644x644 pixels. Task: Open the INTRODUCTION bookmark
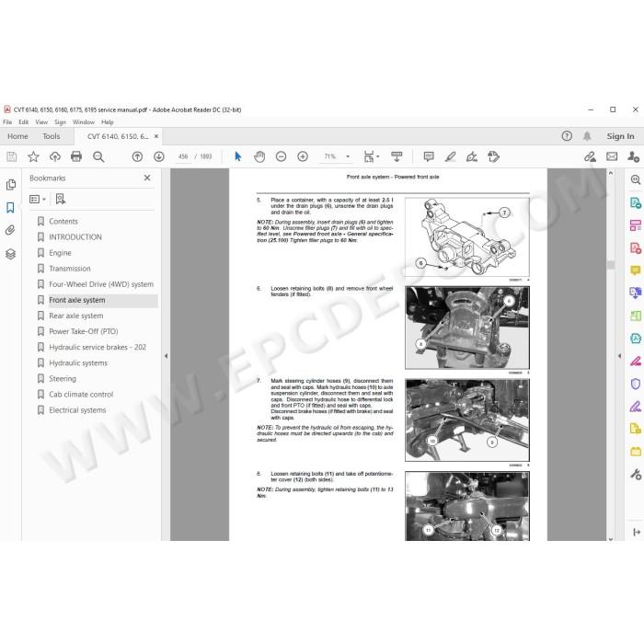[75, 237]
